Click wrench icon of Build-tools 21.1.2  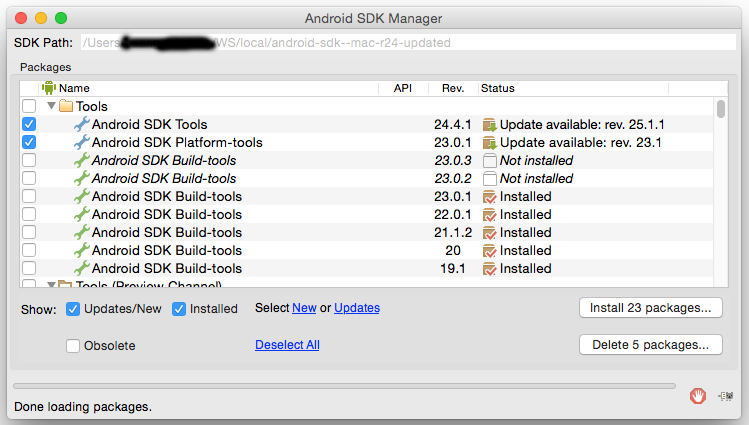coord(82,232)
